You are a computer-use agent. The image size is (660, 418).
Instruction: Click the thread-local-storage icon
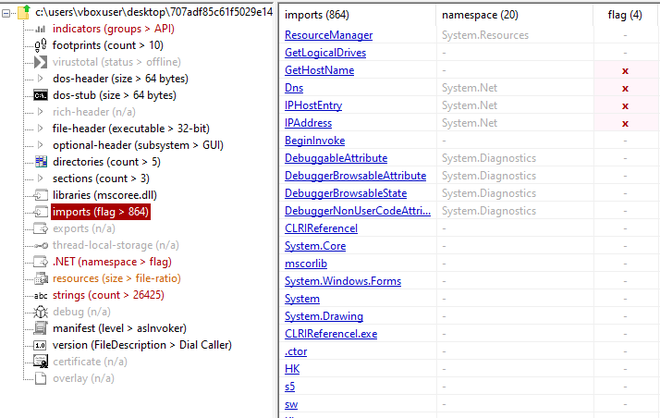(x=41, y=245)
